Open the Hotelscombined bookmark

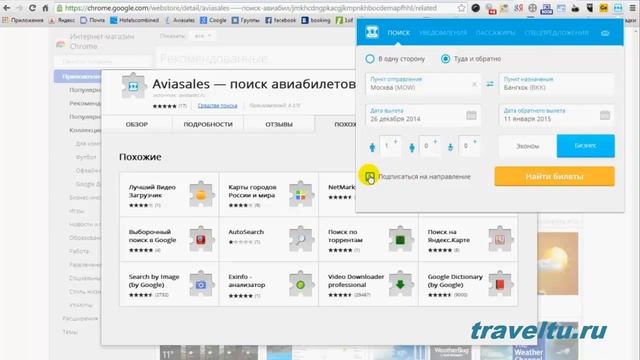coord(134,20)
